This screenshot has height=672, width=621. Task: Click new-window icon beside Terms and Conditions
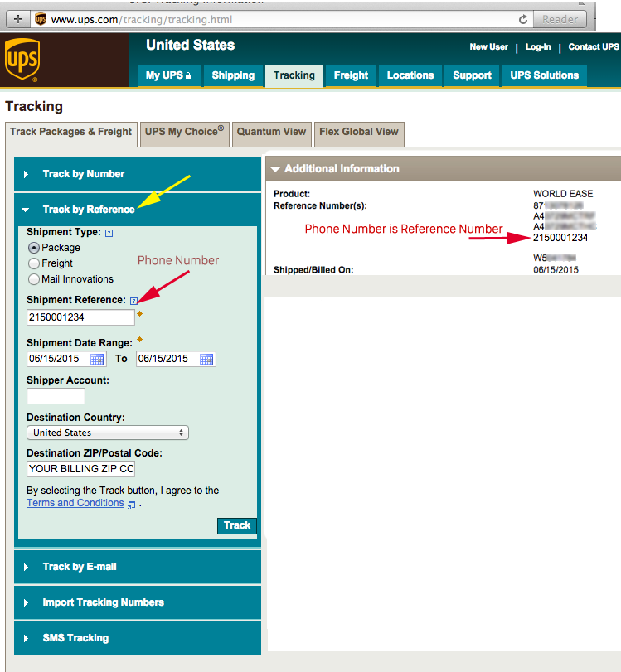click(131, 505)
